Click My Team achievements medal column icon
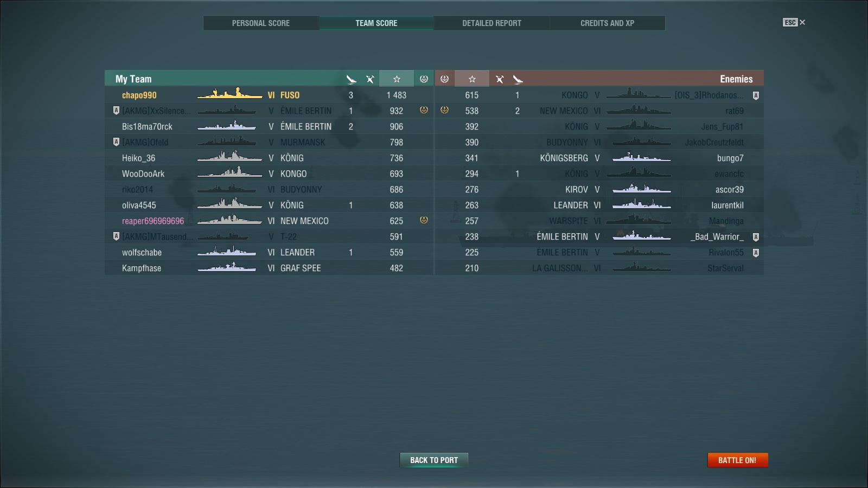This screenshot has height=488, width=868. tap(424, 79)
